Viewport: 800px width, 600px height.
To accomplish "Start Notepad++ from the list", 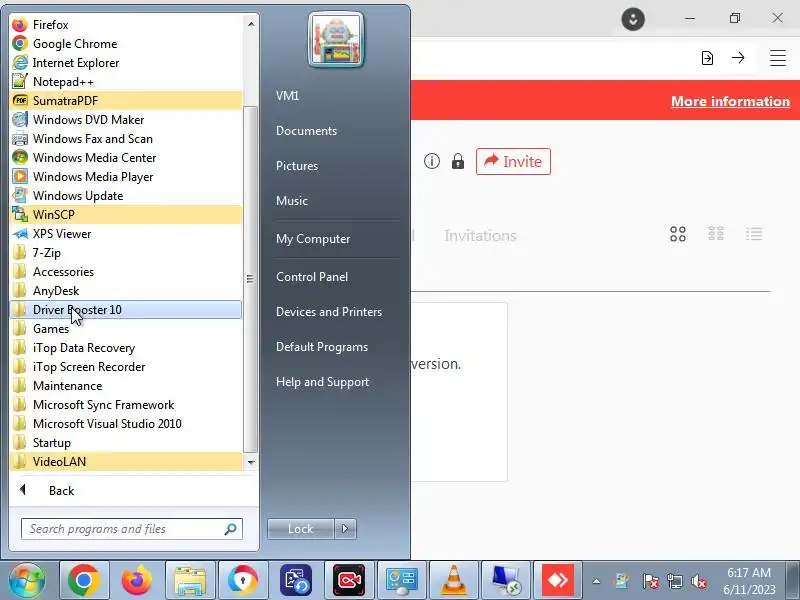I will point(126,82).
